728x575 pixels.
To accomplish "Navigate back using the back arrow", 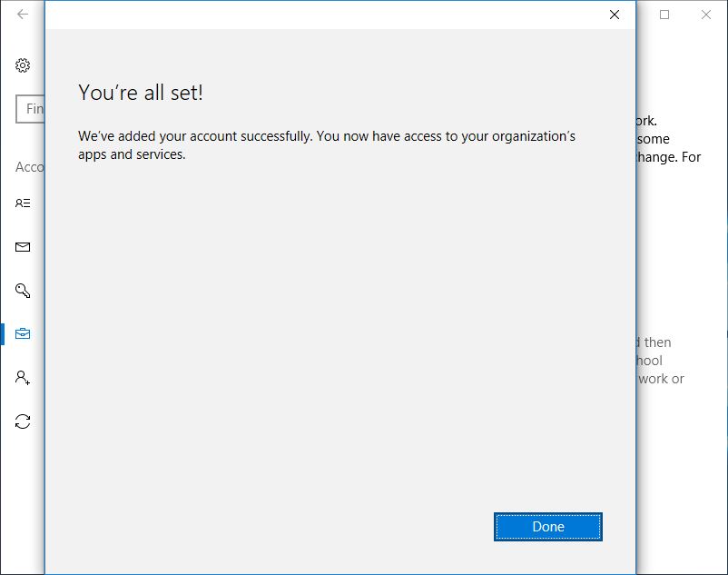I will coord(22,15).
